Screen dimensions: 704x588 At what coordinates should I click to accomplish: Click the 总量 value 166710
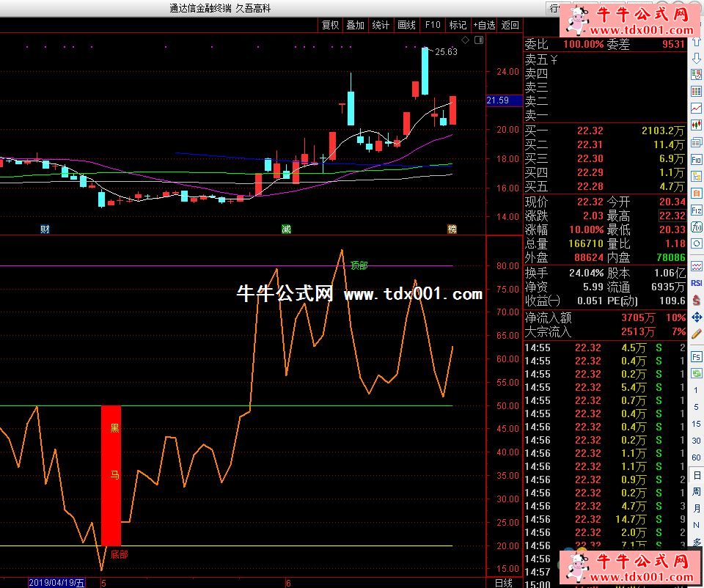pyautogui.click(x=586, y=243)
